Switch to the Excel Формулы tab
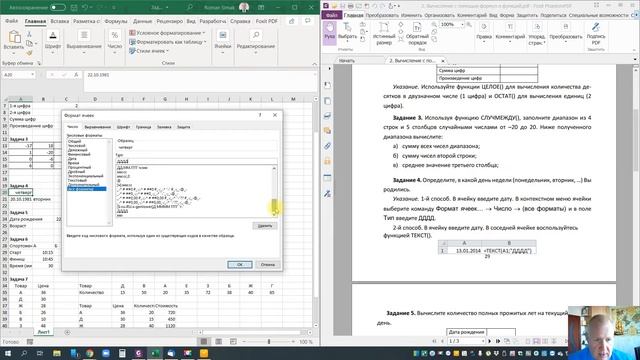This screenshot has width=640, height=360. click(x=116, y=21)
